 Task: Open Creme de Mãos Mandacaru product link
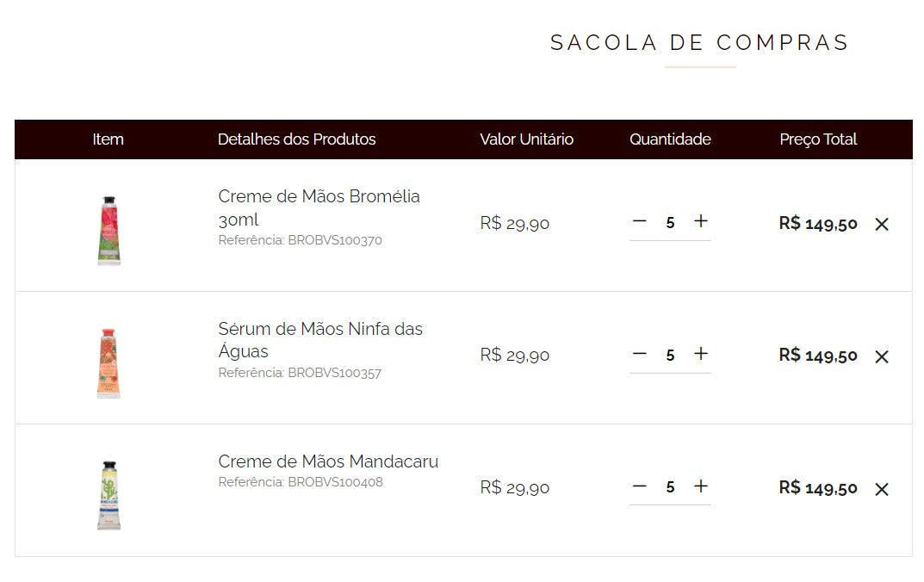[328, 461]
